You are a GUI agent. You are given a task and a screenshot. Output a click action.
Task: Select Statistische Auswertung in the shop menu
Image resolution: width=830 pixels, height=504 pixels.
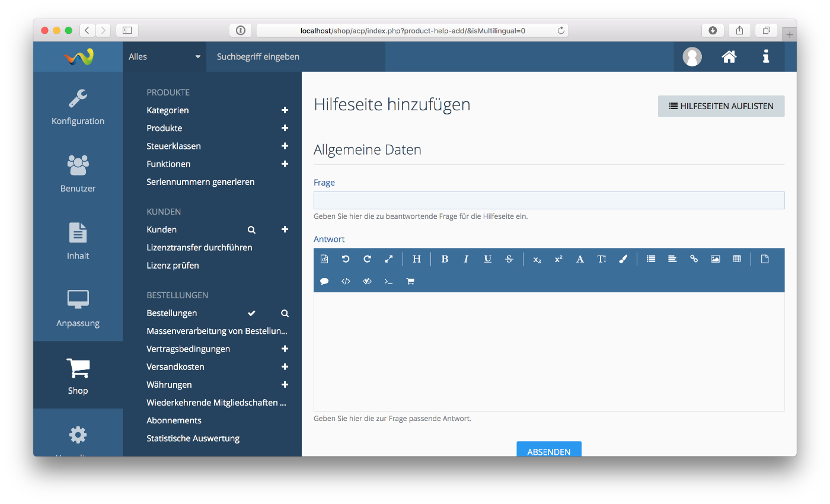(x=193, y=439)
